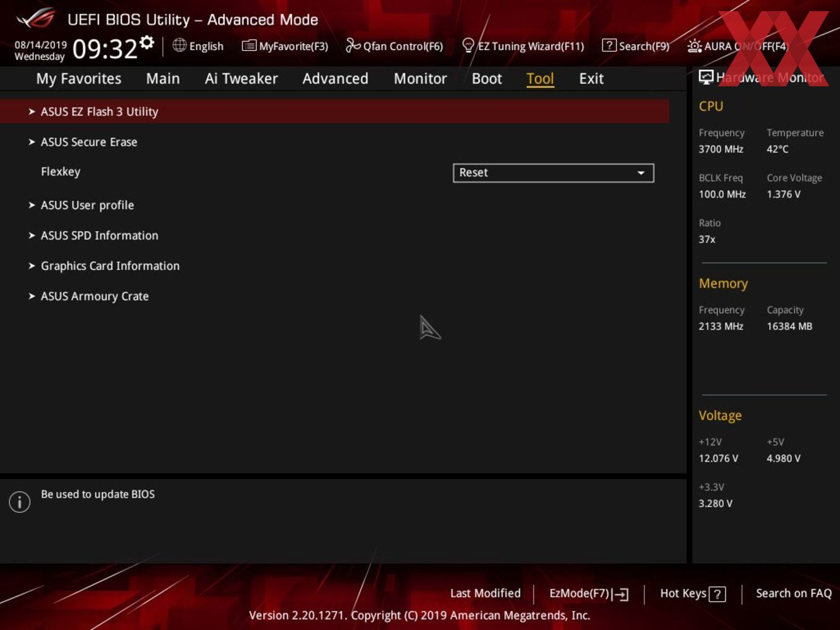Click the EzMode switch arrow icon
The image size is (840, 630).
tap(621, 594)
